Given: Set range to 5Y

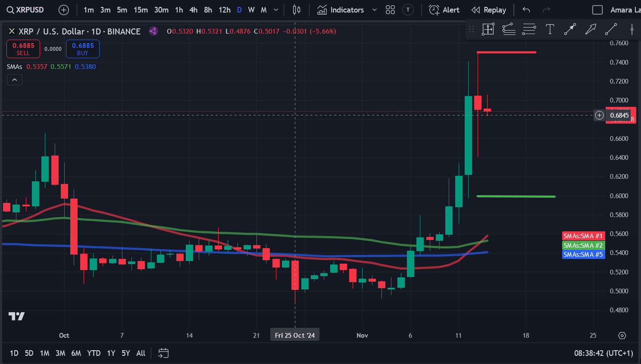Looking at the screenshot, I should click(126, 353).
